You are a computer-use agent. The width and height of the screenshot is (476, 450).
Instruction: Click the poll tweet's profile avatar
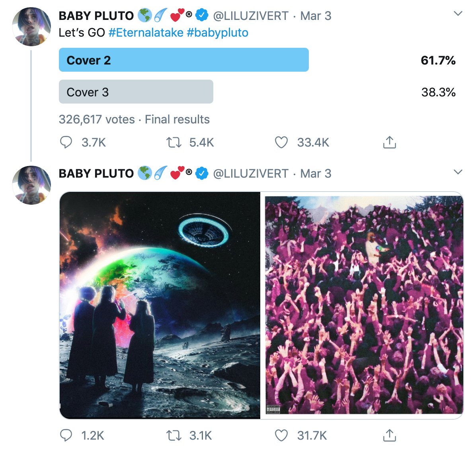pyautogui.click(x=32, y=27)
